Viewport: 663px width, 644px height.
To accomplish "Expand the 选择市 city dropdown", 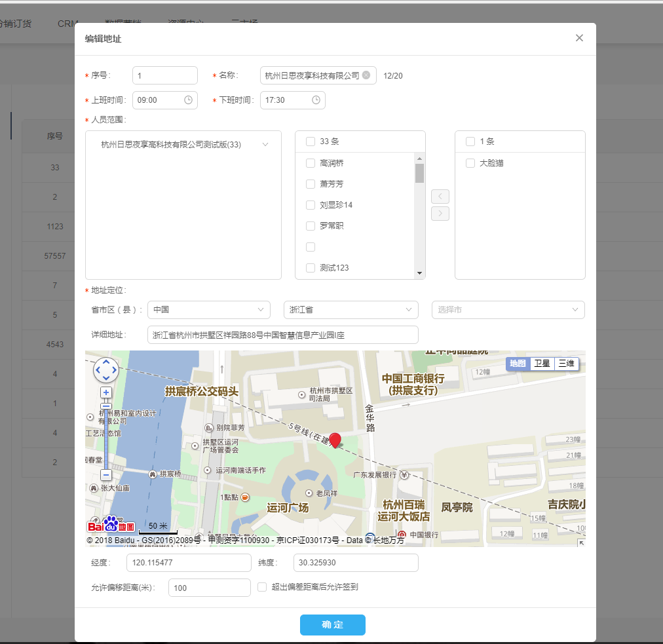I will [508, 310].
